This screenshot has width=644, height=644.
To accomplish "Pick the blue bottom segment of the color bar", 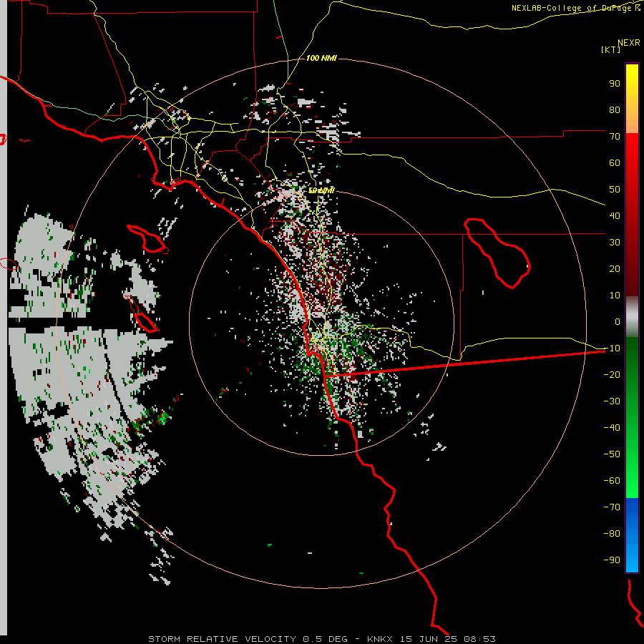I will (632, 535).
